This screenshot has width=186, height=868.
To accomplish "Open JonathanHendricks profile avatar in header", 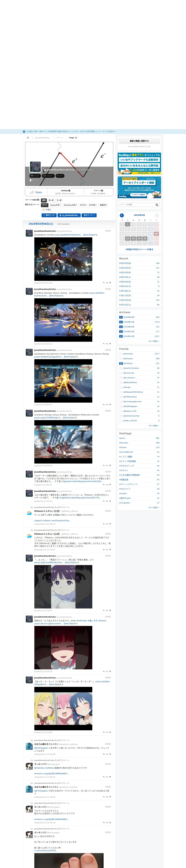I will 35,167.
